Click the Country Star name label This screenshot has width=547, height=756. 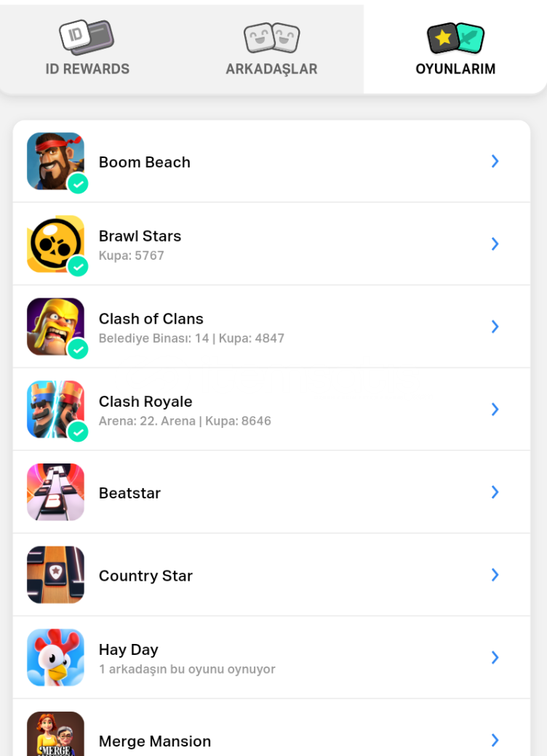tap(145, 576)
